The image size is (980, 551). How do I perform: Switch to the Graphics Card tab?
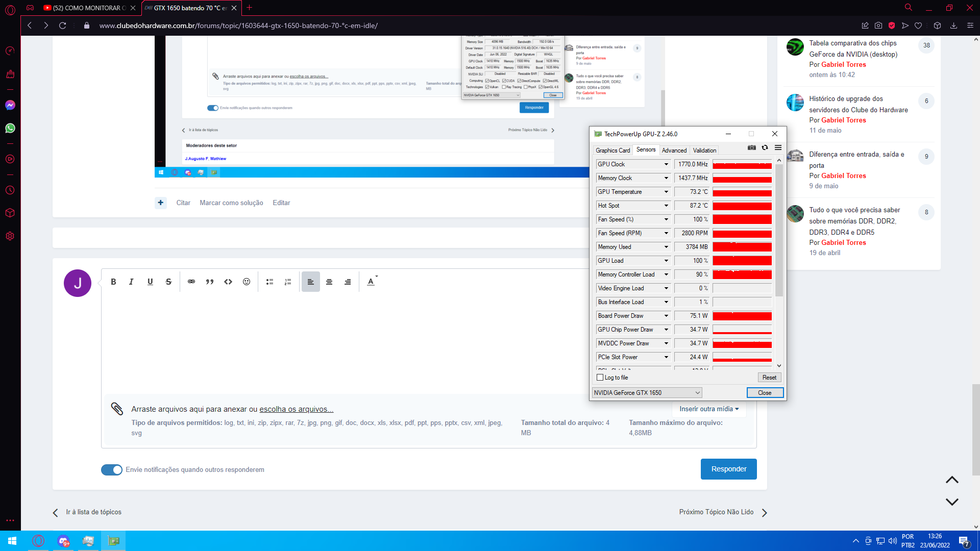(x=612, y=151)
